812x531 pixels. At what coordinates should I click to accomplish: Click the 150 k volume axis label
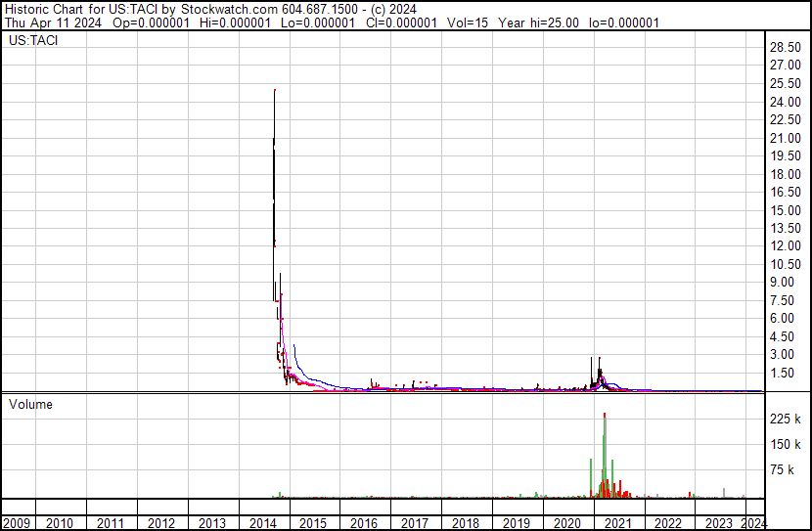[786, 445]
